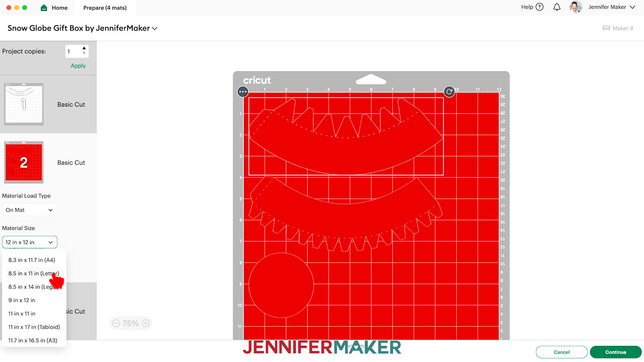This screenshot has width=644, height=362.
Task: Click the Maker 4 machine selector
Action: pyautogui.click(x=618, y=28)
